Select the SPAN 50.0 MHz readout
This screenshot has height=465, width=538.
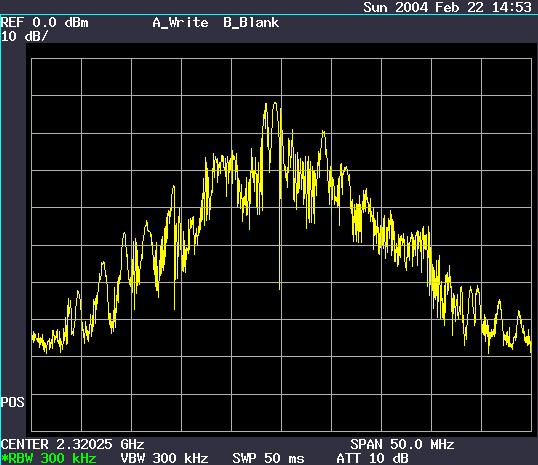point(402,444)
